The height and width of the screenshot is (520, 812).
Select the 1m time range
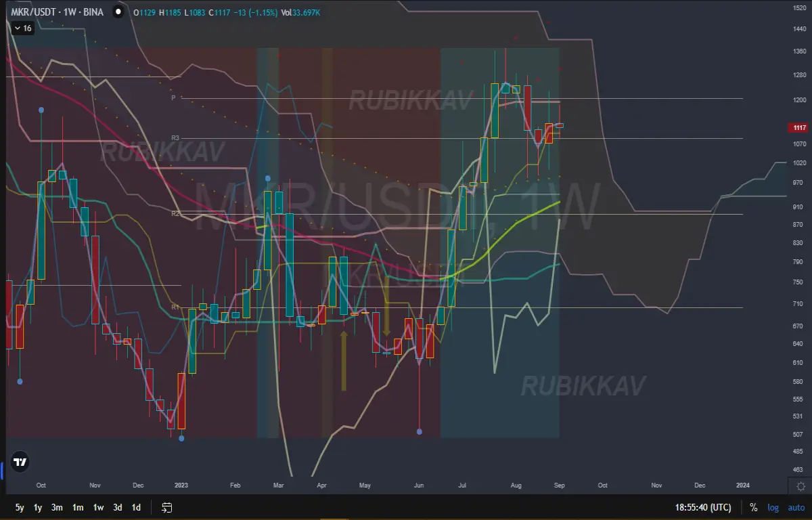78,507
